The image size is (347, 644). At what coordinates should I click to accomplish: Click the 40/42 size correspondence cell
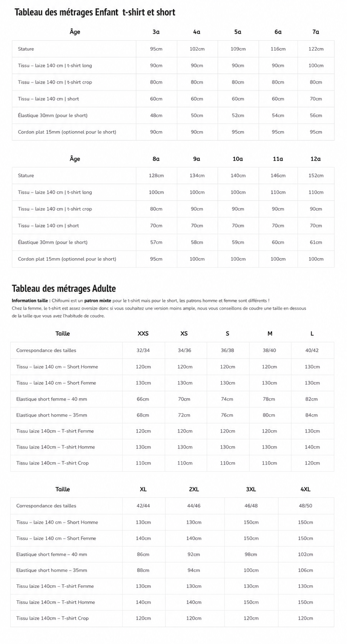312,350
